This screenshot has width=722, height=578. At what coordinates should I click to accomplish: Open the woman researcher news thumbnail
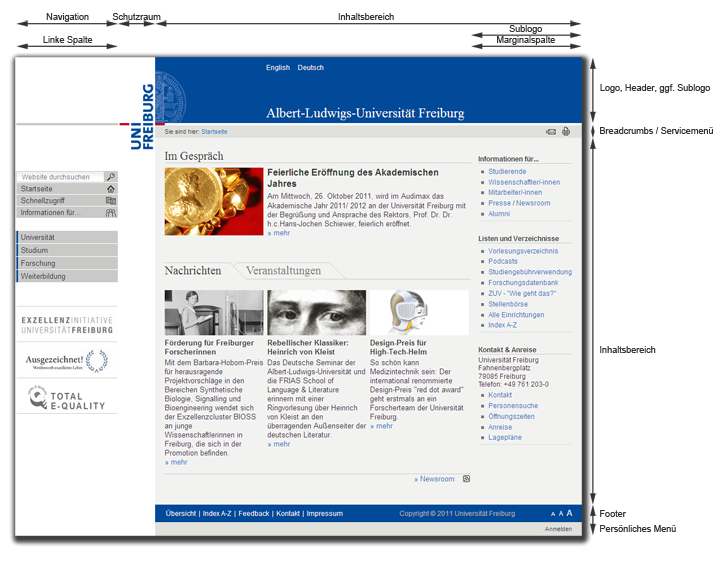(x=214, y=312)
